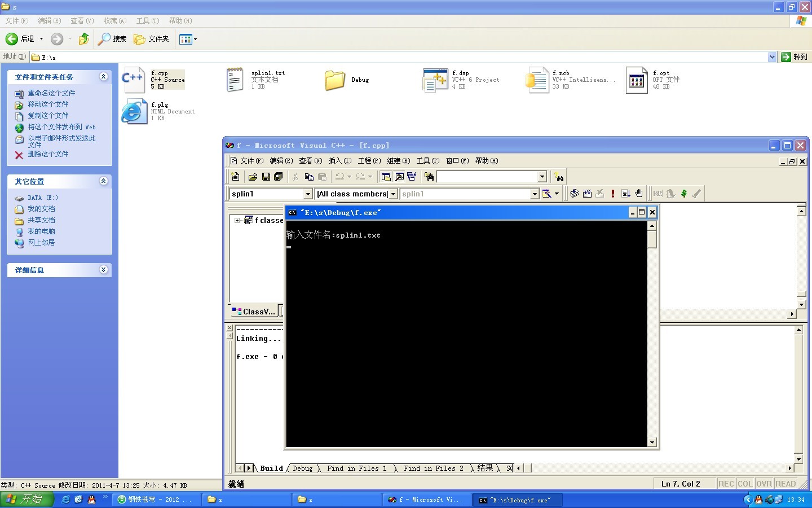Run the program with the red exclamation icon

[613, 194]
